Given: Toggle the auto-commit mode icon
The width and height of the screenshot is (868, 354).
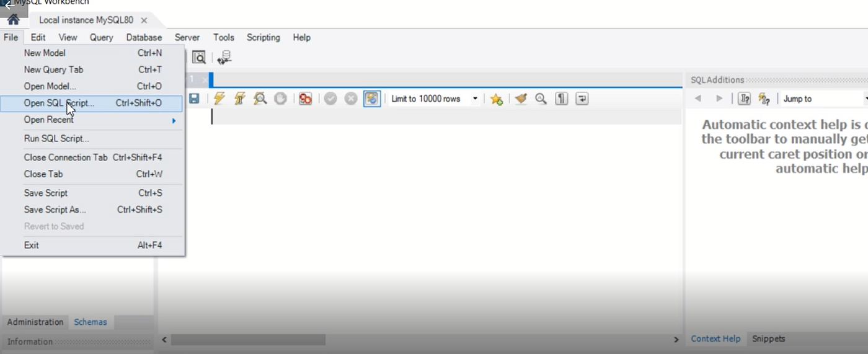Looking at the screenshot, I should [372, 99].
